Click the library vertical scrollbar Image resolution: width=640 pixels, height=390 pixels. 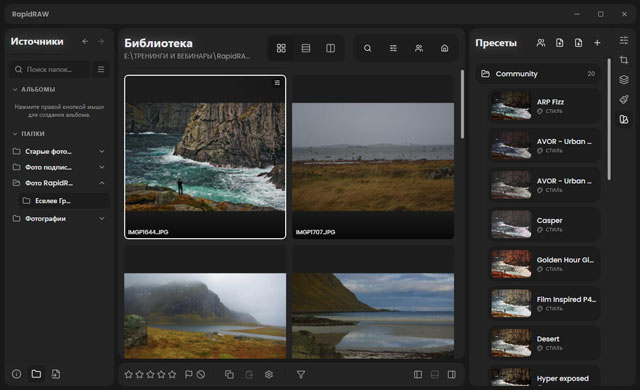[462, 104]
